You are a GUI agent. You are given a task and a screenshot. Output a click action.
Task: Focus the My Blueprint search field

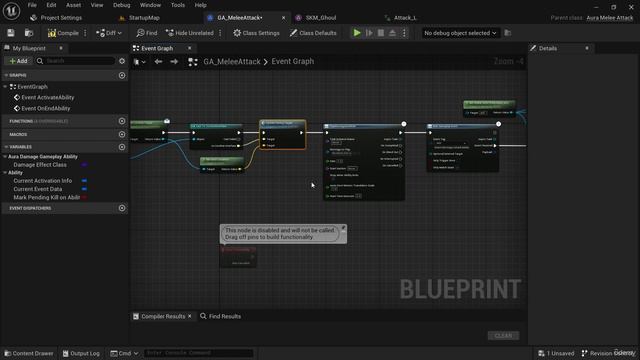tap(76, 61)
